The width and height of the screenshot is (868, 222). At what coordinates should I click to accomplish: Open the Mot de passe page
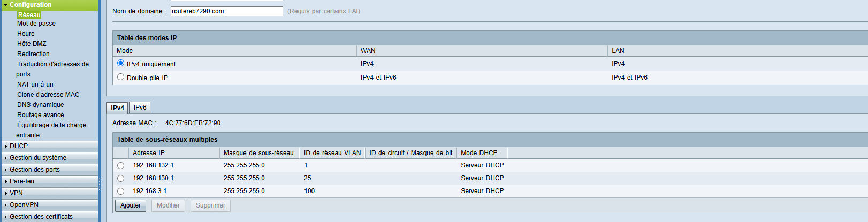(x=36, y=24)
